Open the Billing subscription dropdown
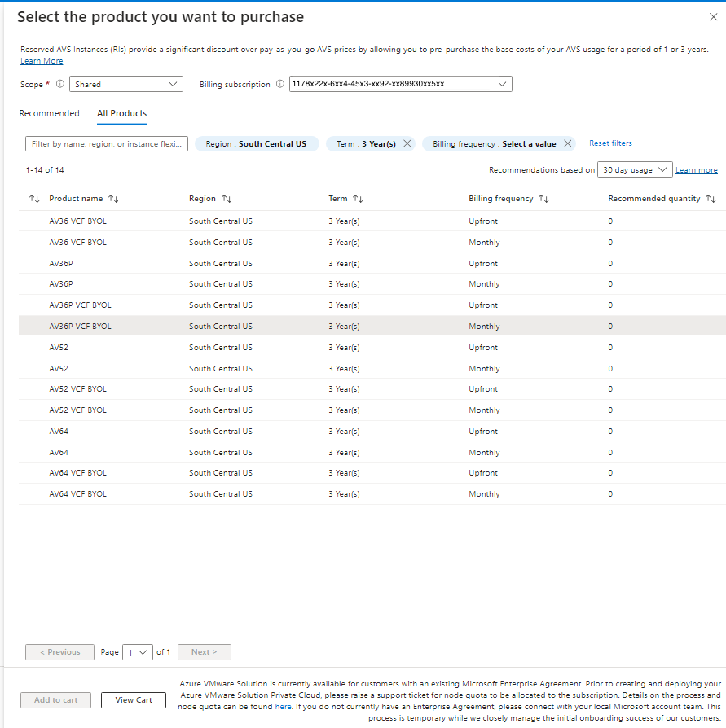Screen dimensions: 726x728 [400, 84]
